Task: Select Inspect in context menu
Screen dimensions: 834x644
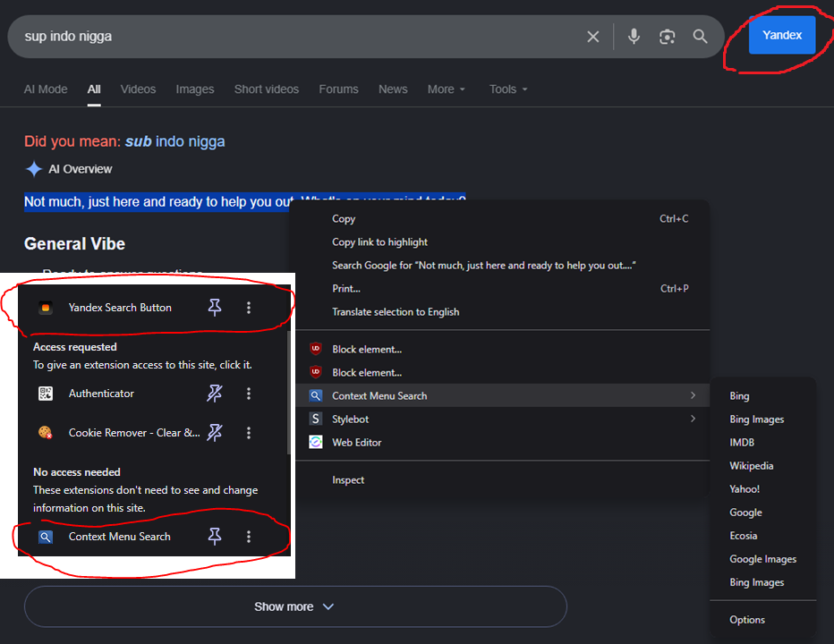Action: click(500, 480)
